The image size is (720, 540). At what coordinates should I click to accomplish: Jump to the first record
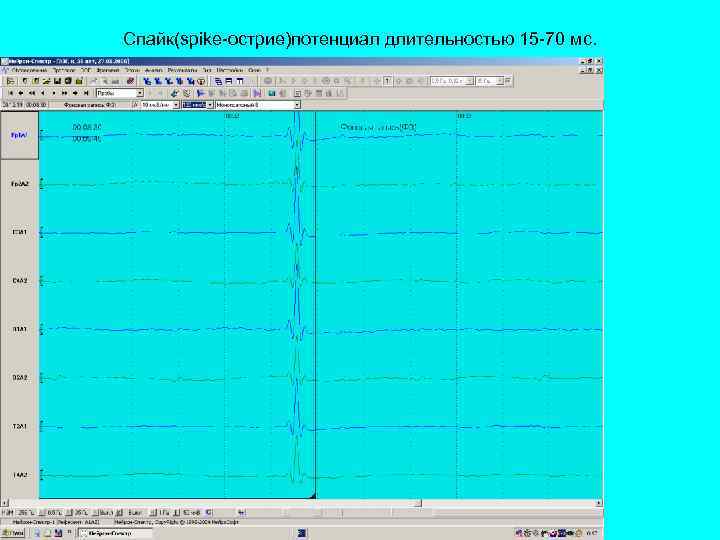coord(11,93)
